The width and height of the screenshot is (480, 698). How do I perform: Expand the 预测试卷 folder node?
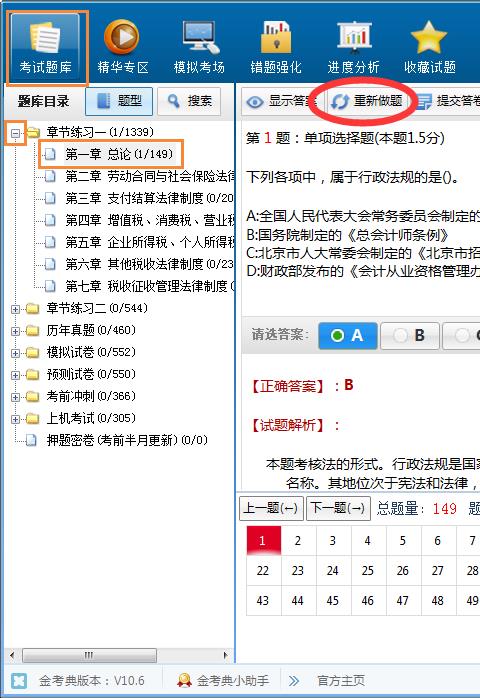[x=16, y=375]
